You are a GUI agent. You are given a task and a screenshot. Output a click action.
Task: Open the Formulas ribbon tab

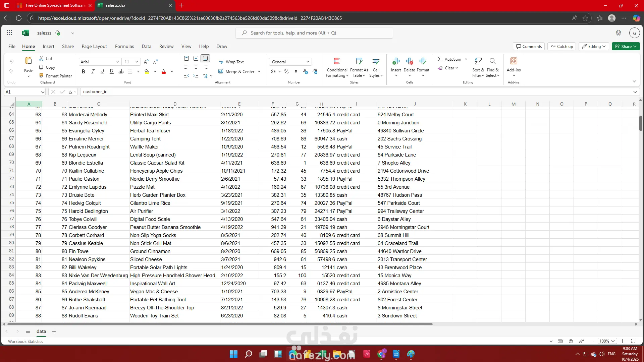tap(124, 46)
